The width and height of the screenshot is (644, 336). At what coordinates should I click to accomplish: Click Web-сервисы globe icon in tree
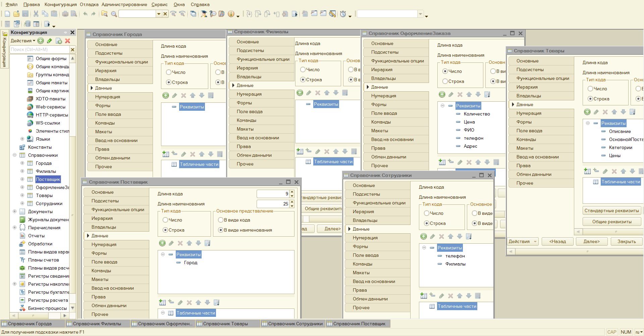30,107
